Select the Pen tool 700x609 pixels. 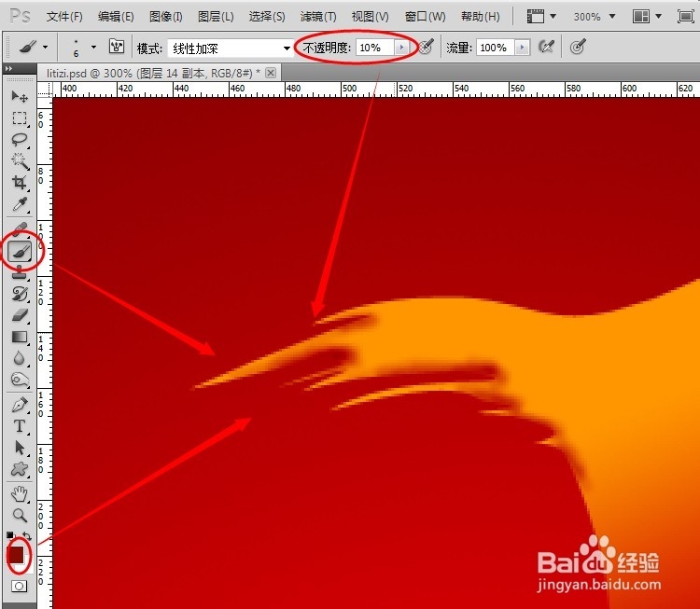point(20,405)
